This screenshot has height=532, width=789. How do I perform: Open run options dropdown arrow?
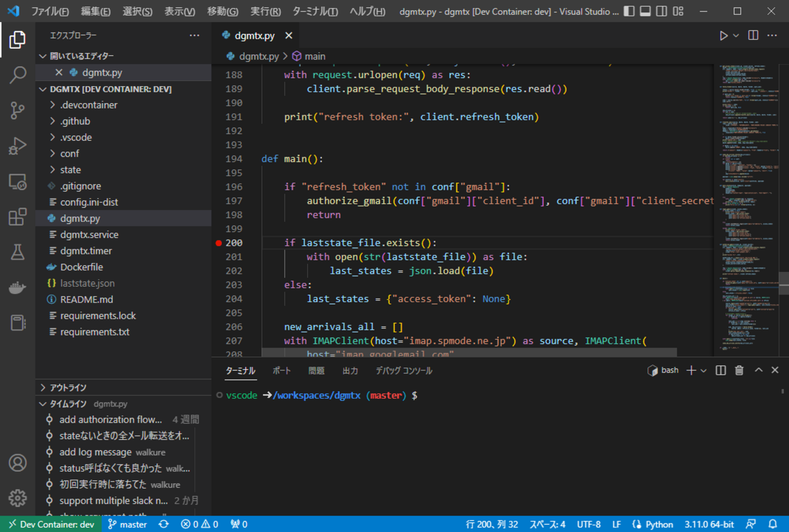tap(736, 36)
